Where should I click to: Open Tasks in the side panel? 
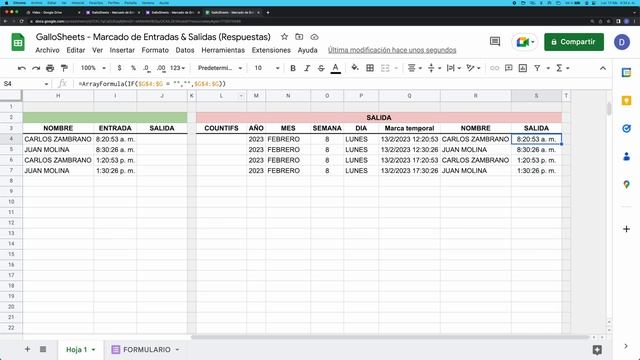tap(626, 129)
